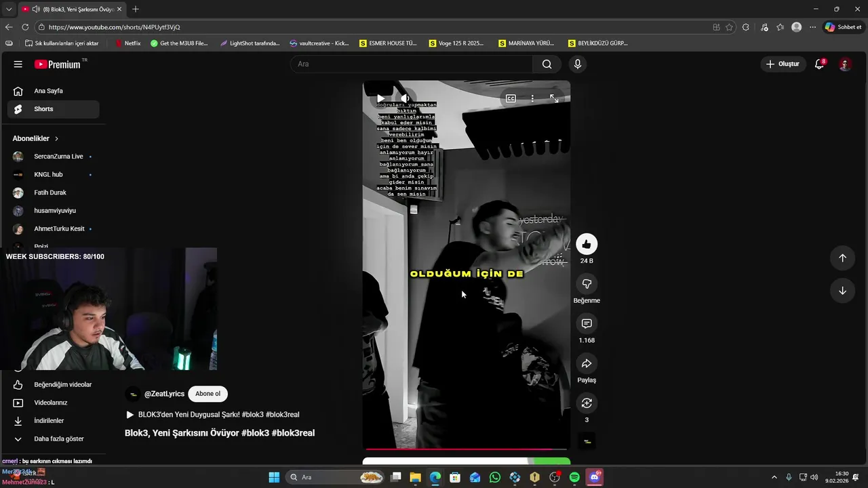Mute the short with the volume icon
Screen dimensions: 868x488
tap(405, 99)
